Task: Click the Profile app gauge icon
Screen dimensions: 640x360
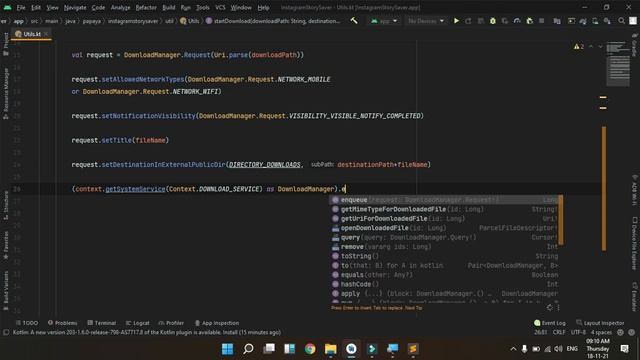Action: pyautogui.click(x=517, y=20)
